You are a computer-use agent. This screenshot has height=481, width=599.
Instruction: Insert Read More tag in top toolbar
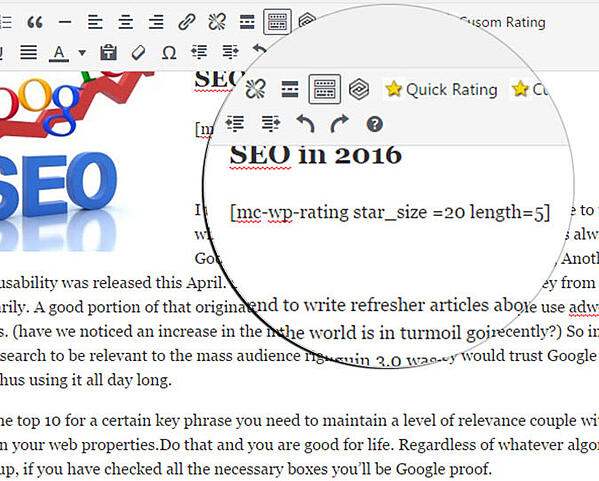pos(247,22)
